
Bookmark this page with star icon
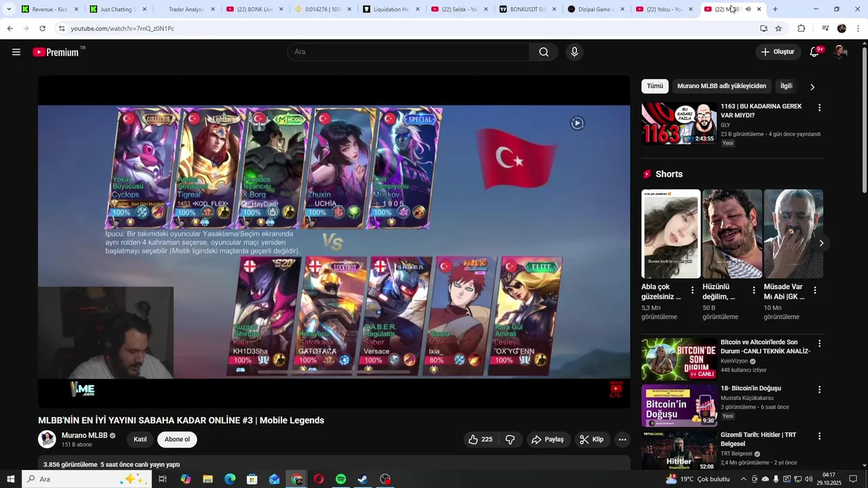778,28
